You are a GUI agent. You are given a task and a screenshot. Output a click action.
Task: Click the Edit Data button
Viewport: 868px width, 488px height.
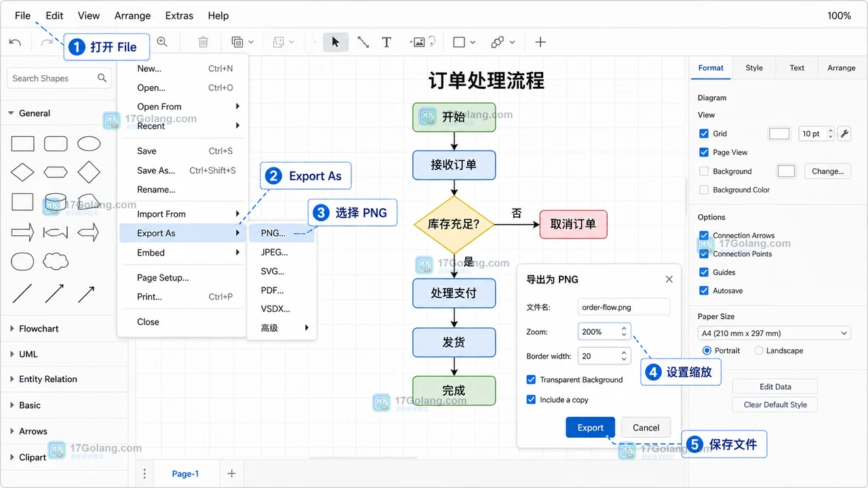click(775, 386)
